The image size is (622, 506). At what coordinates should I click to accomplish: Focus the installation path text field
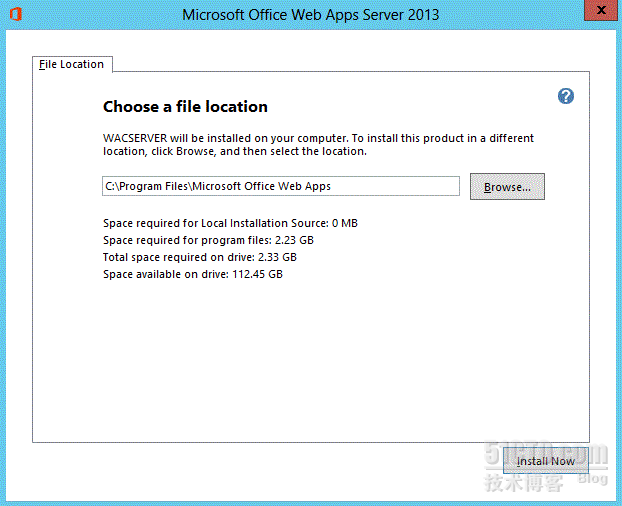(x=281, y=186)
